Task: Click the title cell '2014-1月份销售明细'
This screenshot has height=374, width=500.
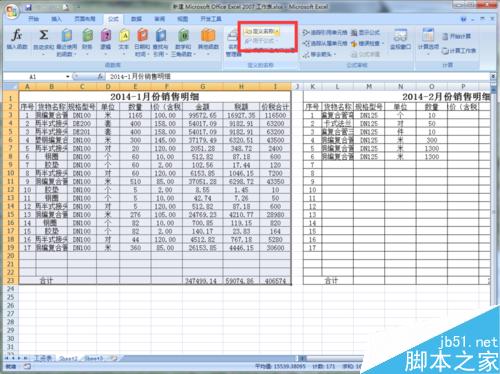Action: click(155, 97)
